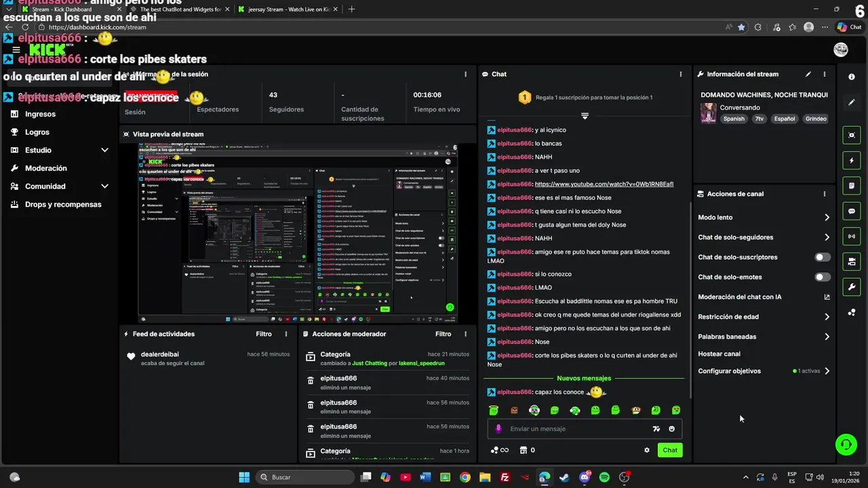The height and width of the screenshot is (488, 868).
Task: Open the smiley emoji picker in chat input
Action: click(x=672, y=429)
